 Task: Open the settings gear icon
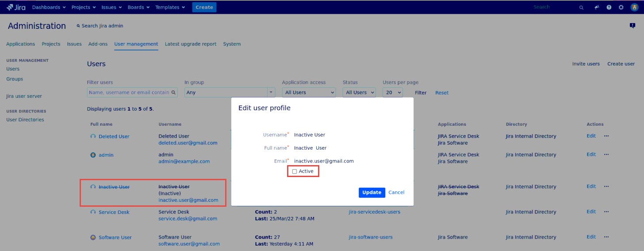tap(621, 8)
